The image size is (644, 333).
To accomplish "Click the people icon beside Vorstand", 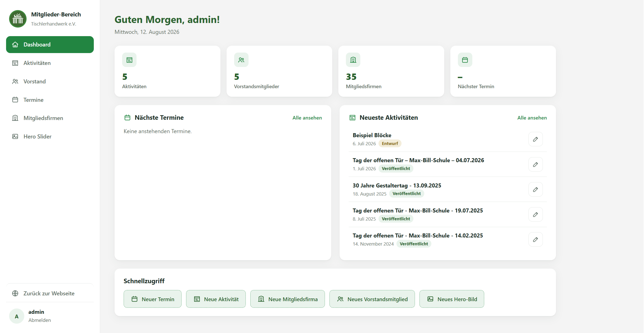I will (15, 82).
